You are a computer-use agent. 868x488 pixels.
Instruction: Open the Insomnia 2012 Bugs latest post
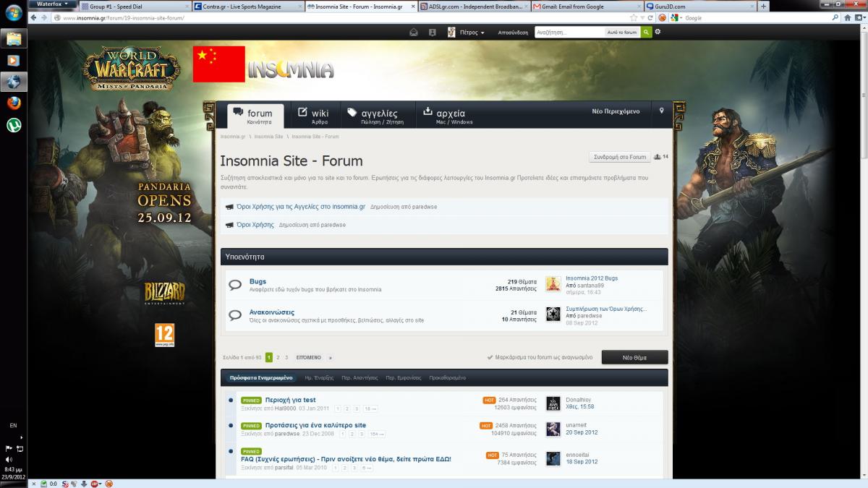tap(592, 278)
